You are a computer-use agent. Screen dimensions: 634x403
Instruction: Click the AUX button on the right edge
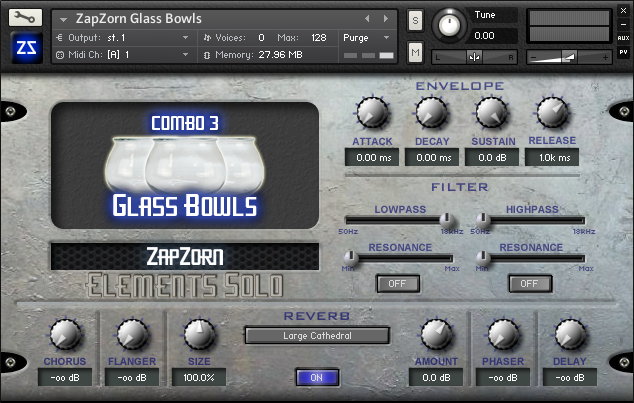click(623, 37)
